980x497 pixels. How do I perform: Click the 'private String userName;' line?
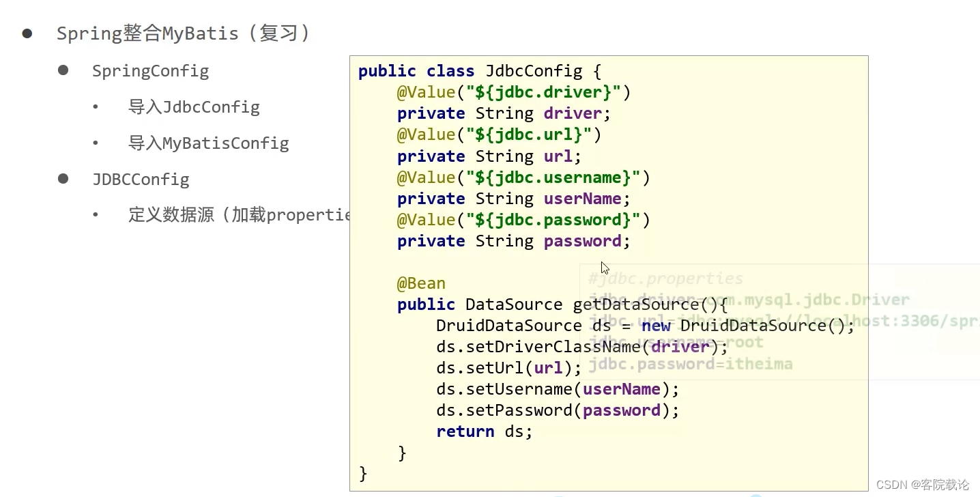[514, 199]
